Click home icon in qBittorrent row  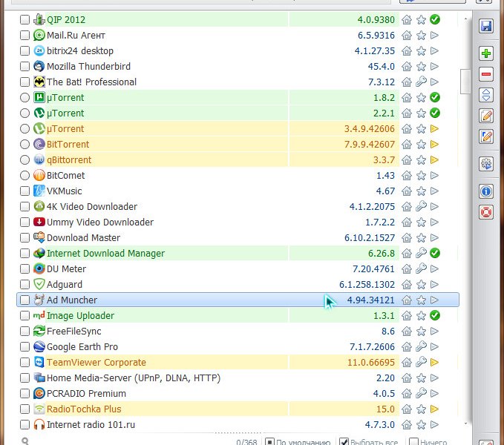click(407, 160)
